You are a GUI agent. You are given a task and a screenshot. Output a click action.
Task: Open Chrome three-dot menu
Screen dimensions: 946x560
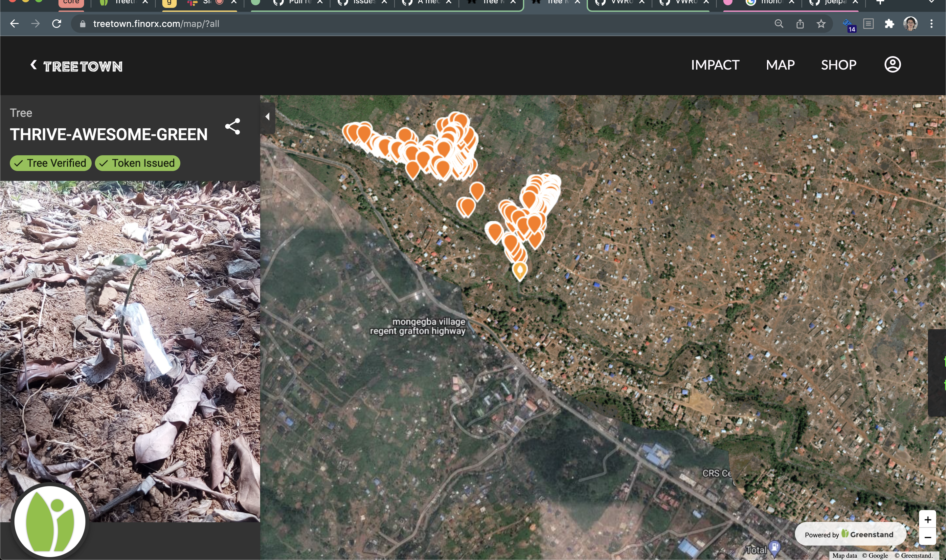(931, 24)
